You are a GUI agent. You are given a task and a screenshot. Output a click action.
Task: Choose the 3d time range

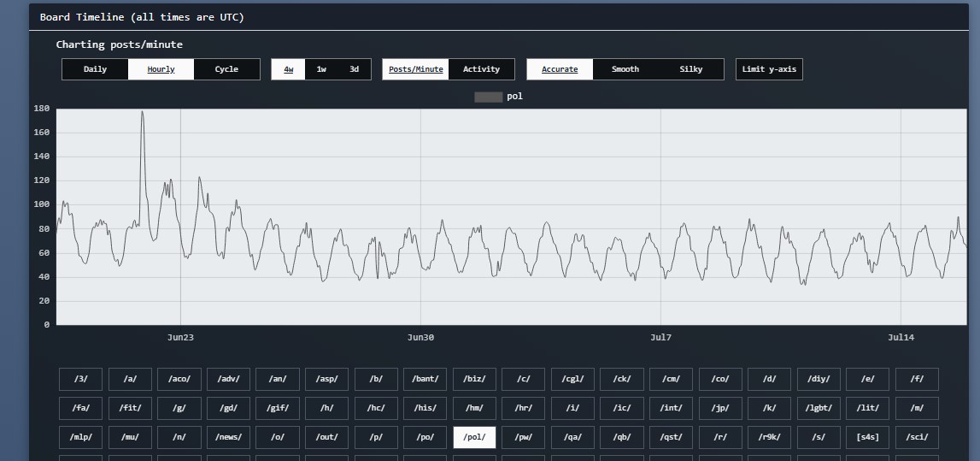click(x=354, y=69)
